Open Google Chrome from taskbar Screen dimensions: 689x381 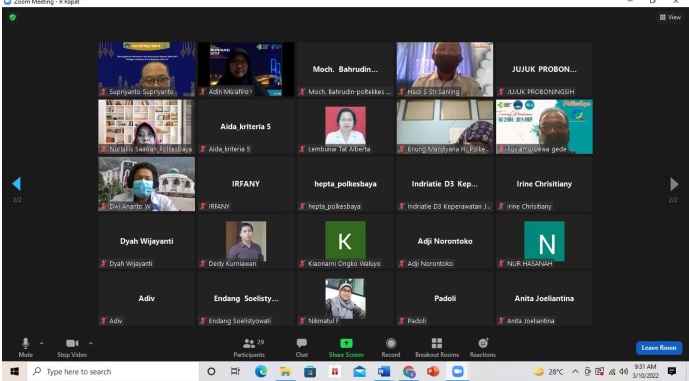click(x=409, y=372)
